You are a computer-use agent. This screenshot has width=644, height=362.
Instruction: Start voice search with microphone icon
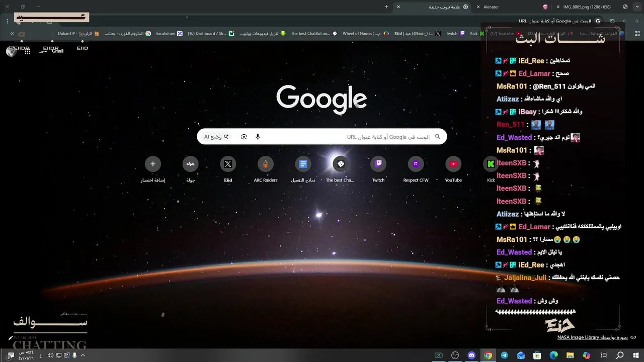click(258, 137)
